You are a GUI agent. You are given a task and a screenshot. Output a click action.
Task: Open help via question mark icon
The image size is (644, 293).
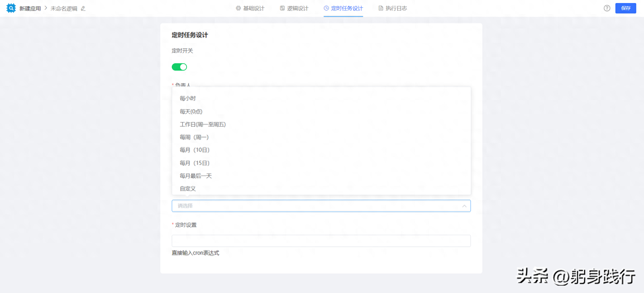tap(607, 8)
